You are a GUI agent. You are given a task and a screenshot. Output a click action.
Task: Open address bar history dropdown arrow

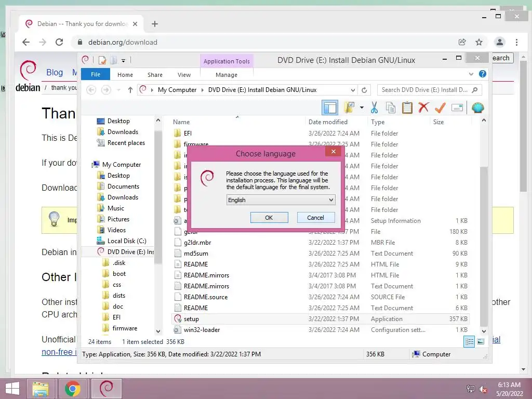tap(353, 90)
